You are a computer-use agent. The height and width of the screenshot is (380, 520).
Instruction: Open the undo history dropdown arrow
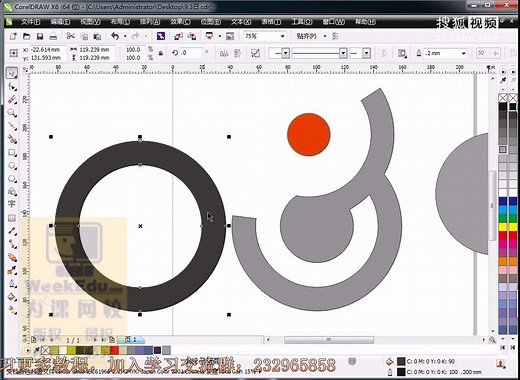pos(125,36)
